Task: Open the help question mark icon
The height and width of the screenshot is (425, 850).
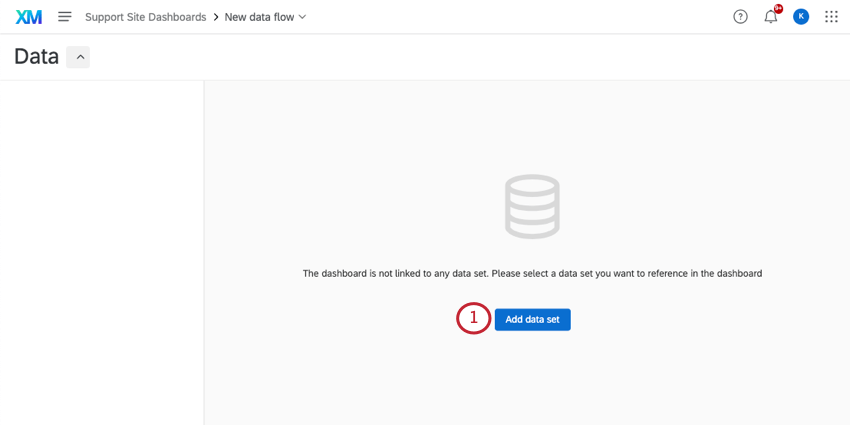Action: click(740, 17)
